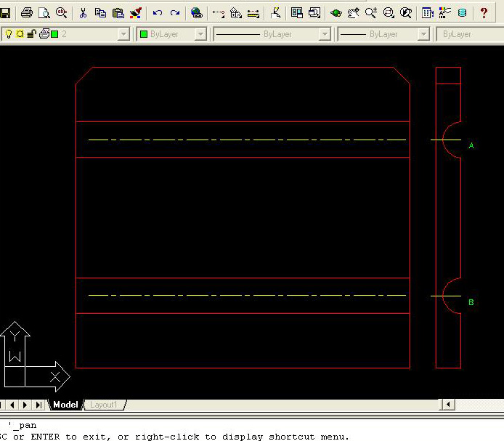Select the lower yellow centerline

[247, 295]
